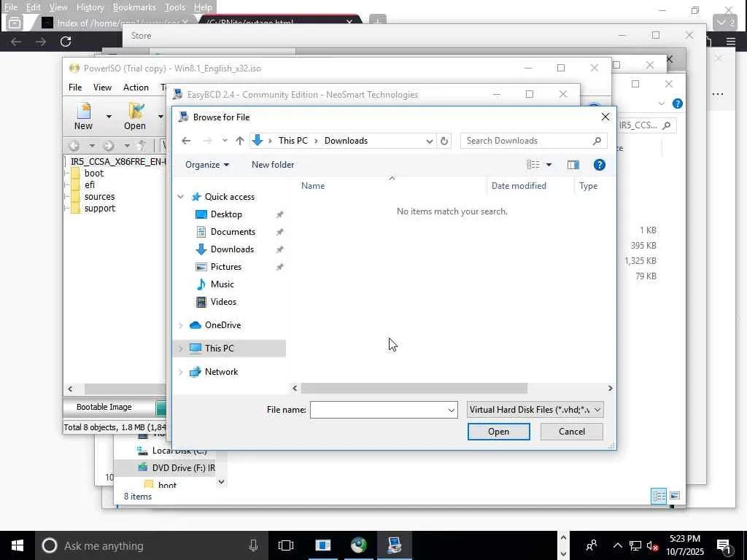Image resolution: width=747 pixels, height=560 pixels.
Task: Expand the OneDrive node
Action: (181, 325)
